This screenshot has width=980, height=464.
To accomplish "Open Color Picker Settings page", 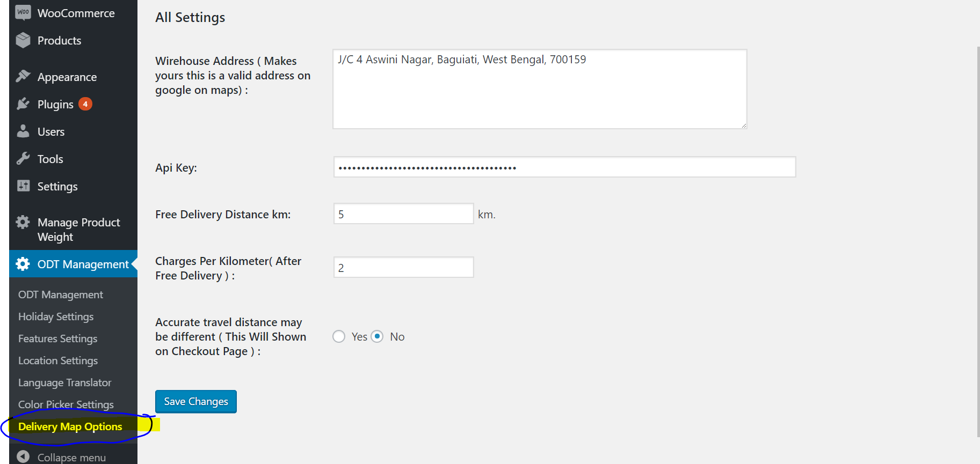I will [x=66, y=404].
